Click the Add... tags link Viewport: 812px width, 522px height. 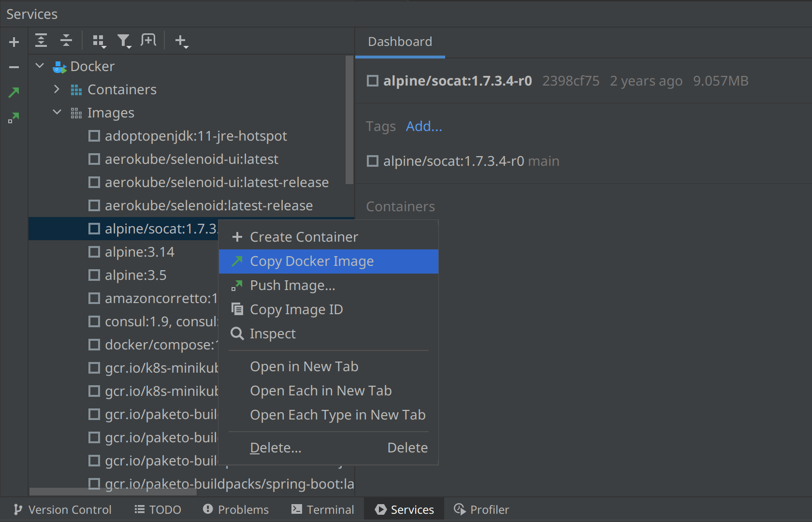(x=424, y=127)
